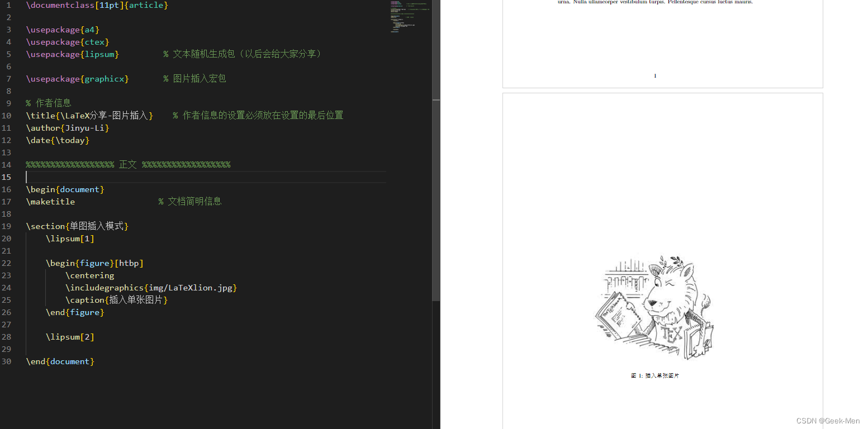
Task: Click the \caption{插入单张图片} line
Action: point(117,300)
